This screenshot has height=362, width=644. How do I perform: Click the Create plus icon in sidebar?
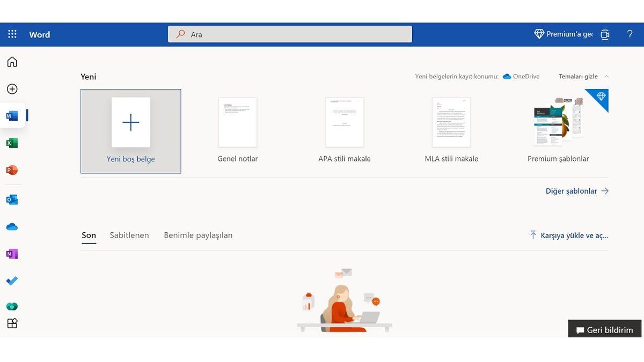click(x=12, y=89)
